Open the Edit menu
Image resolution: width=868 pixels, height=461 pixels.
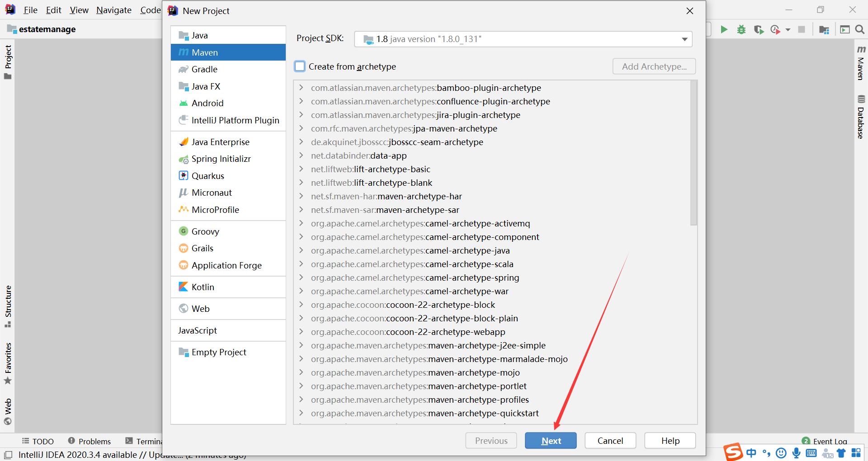[53, 10]
